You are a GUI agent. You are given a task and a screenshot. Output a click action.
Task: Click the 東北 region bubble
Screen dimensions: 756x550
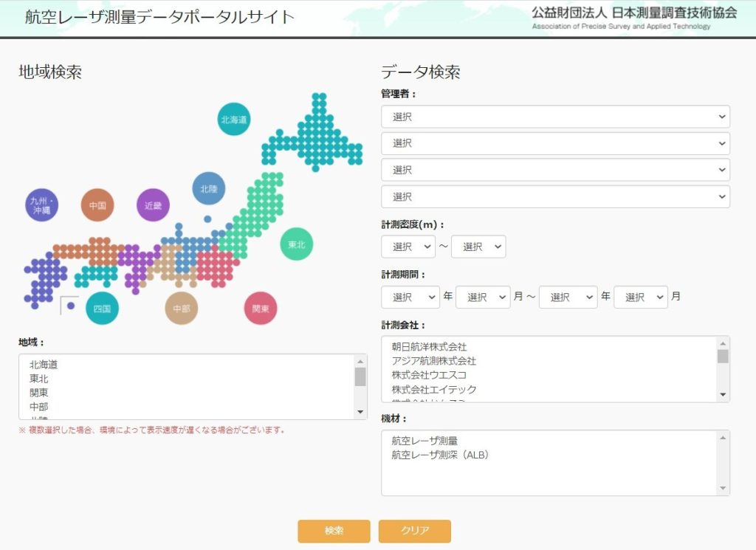click(x=296, y=244)
